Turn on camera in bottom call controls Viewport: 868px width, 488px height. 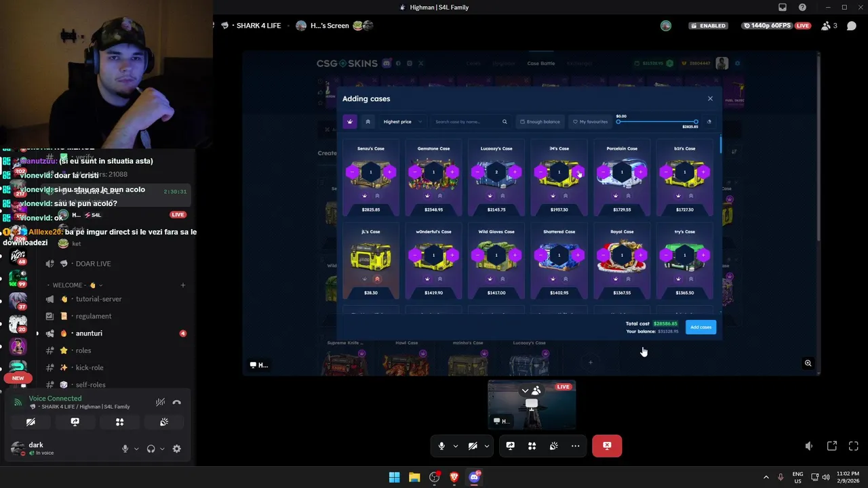coord(473,446)
